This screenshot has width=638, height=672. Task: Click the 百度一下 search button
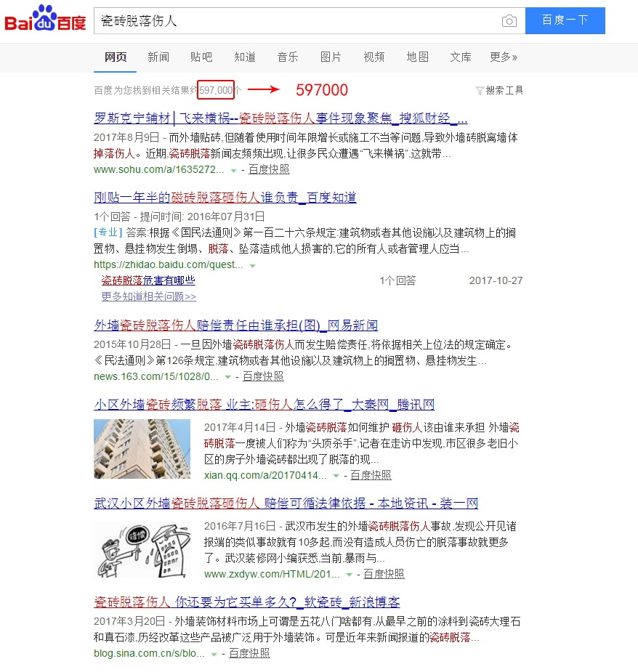[x=565, y=20]
